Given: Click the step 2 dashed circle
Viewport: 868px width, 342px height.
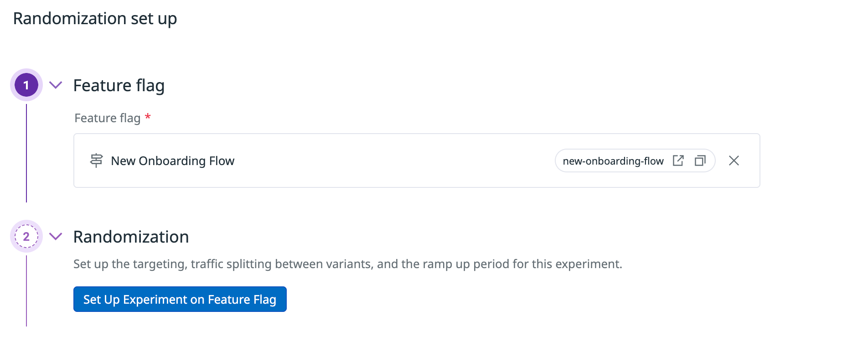Looking at the screenshot, I should click(x=26, y=236).
